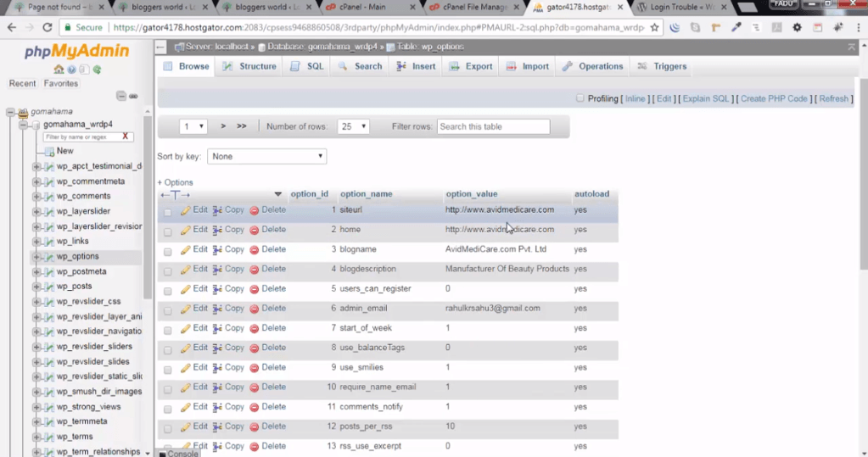Click Copy icon for home row

pos(217,230)
